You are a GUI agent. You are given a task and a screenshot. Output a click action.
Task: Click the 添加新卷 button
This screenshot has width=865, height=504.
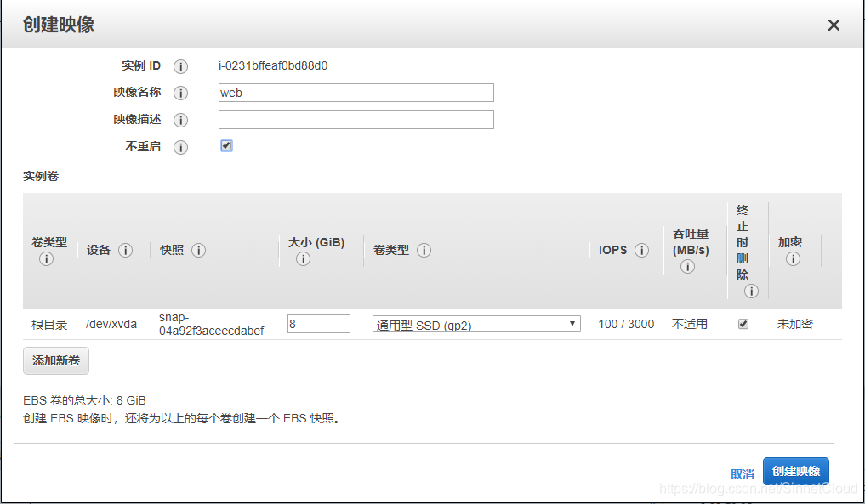(x=56, y=360)
